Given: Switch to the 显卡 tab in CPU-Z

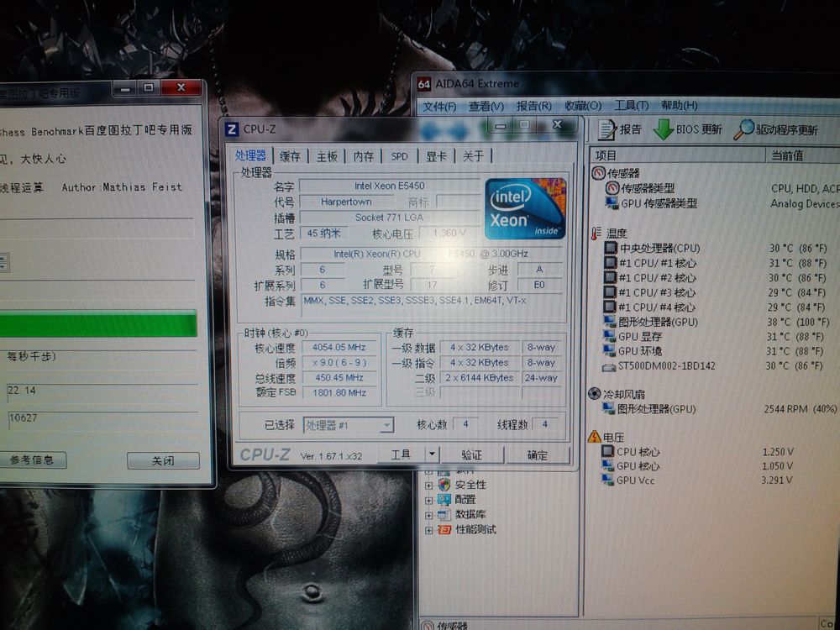Looking at the screenshot, I should 436,156.
